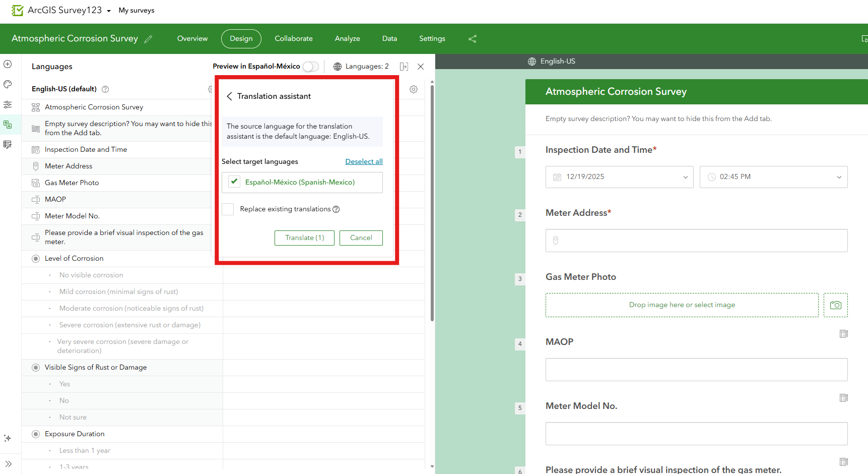
Task: Open the Appearance palette icon in sidebar
Action: pos(8,84)
